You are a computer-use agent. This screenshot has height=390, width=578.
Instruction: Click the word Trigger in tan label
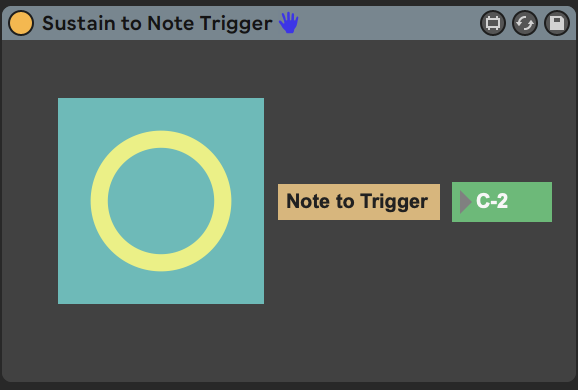pyautogui.click(x=394, y=202)
